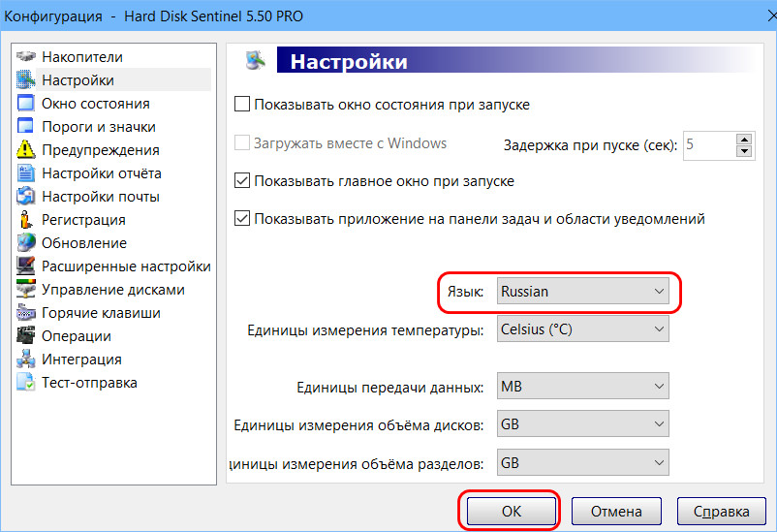Enable Показывать окно состояния при запуске
777x532 pixels.
[242, 104]
